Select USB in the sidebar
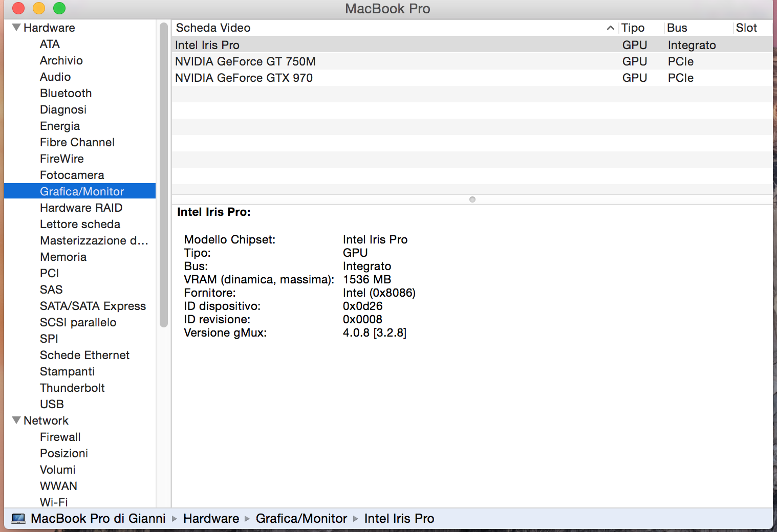 coord(52,404)
